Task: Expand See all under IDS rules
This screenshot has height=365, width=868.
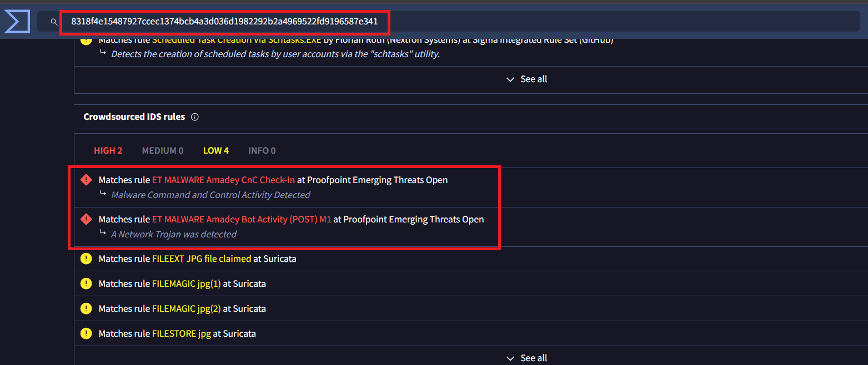Action: click(x=526, y=358)
